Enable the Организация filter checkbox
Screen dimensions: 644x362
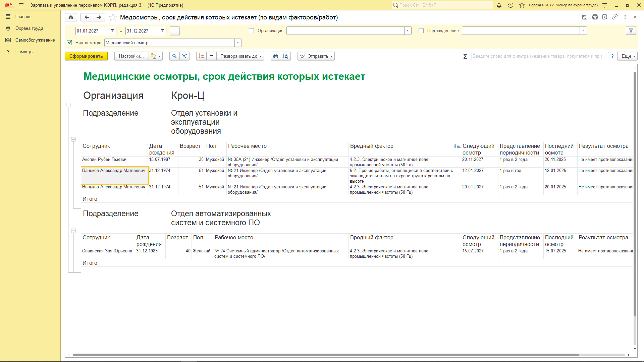251,31
